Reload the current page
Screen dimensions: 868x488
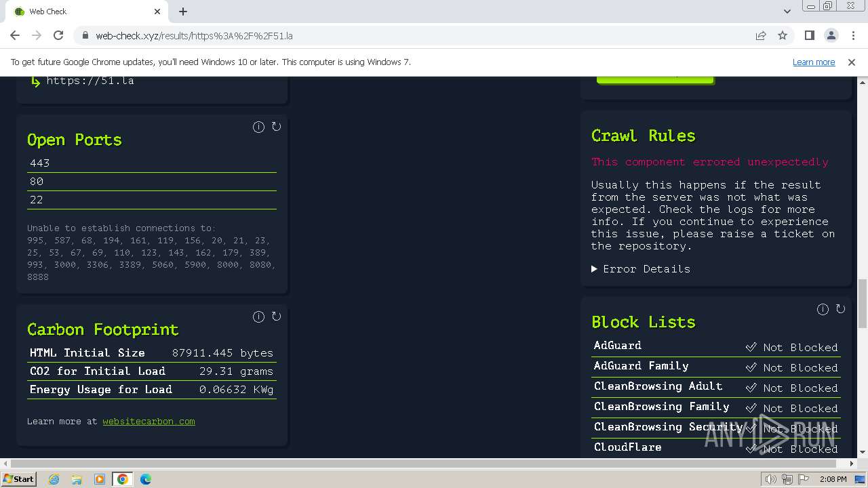point(58,35)
